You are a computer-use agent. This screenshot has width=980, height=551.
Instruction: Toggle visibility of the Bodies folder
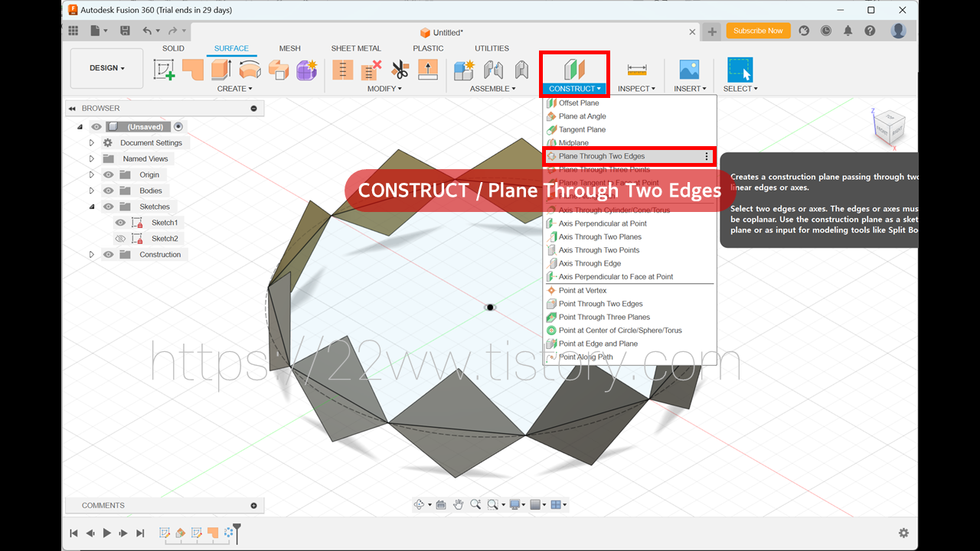[x=108, y=191]
